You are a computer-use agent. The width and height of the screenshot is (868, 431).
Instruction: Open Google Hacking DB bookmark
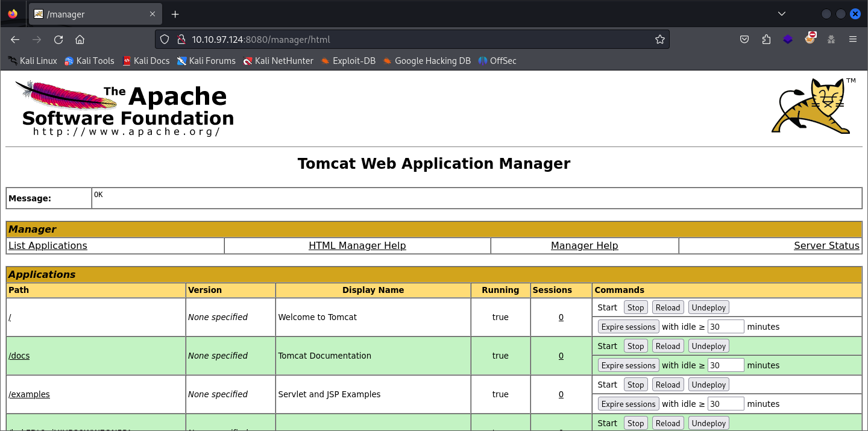click(x=427, y=61)
